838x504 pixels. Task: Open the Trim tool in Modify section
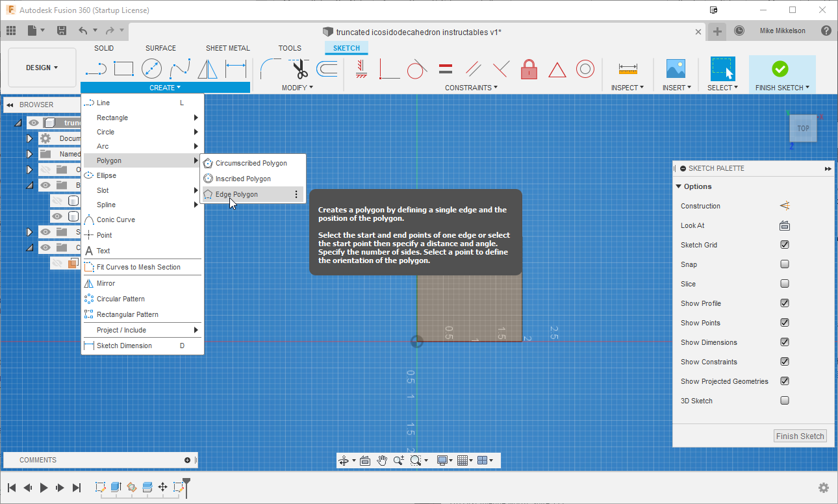click(299, 68)
